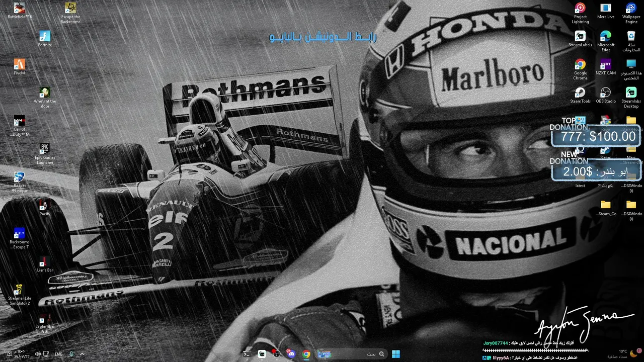Click the taskbar search box
644x362 pixels.
pos(351,354)
